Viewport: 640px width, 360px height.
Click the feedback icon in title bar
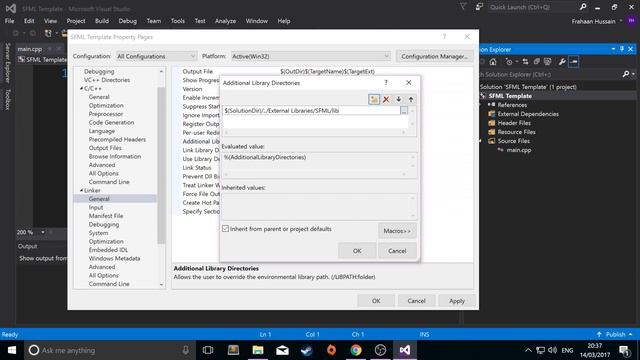[x=479, y=7]
